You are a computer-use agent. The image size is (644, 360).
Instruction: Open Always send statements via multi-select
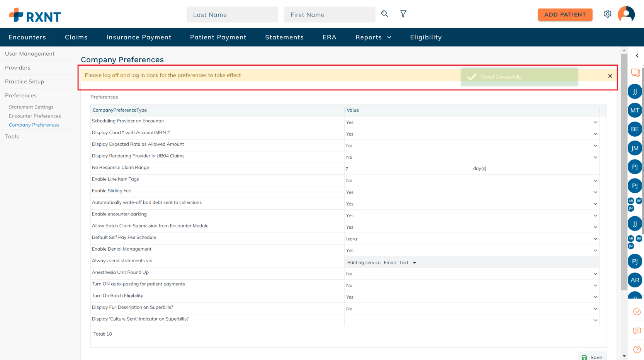pyautogui.click(x=472, y=262)
